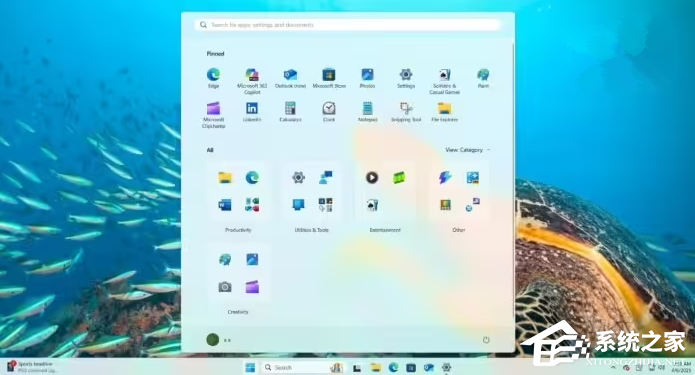Open the pinned Snipping Tool

coord(406,112)
